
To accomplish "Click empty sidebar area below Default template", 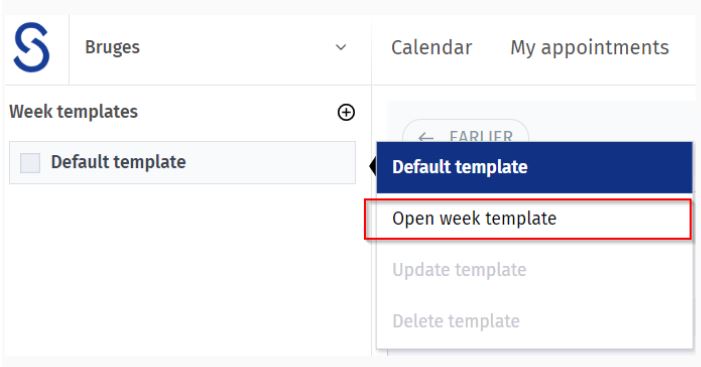I will point(183,268).
